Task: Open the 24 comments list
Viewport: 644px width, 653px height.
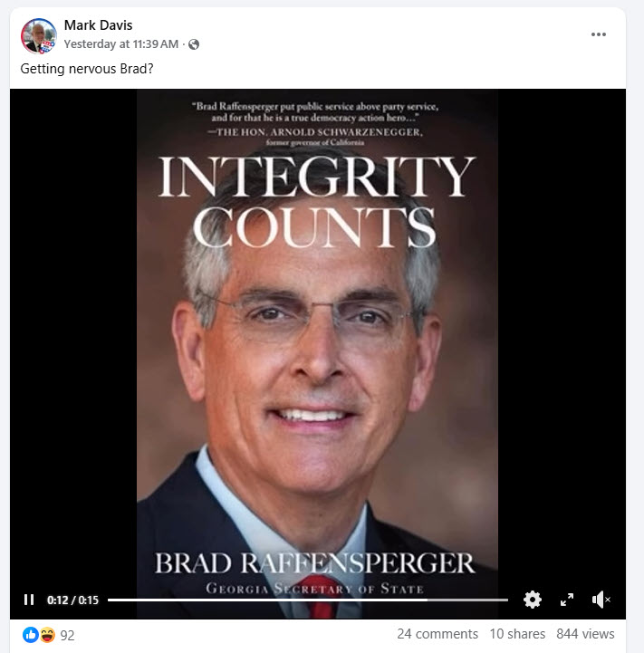Action: pyautogui.click(x=437, y=634)
